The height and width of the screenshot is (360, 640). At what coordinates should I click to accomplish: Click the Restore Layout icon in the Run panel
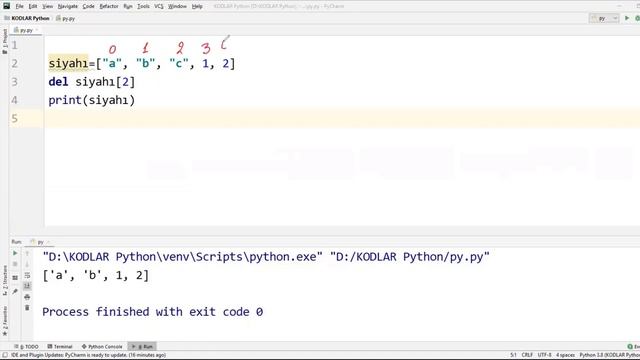click(15, 278)
